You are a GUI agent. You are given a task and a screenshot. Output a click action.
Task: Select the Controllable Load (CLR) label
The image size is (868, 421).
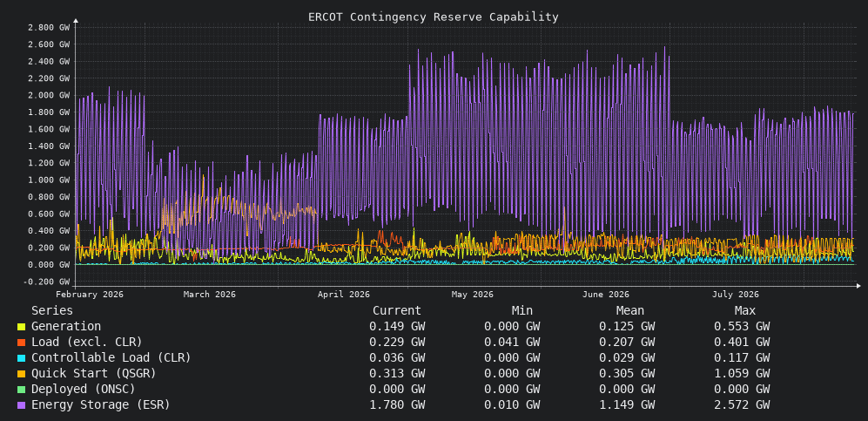coord(111,358)
